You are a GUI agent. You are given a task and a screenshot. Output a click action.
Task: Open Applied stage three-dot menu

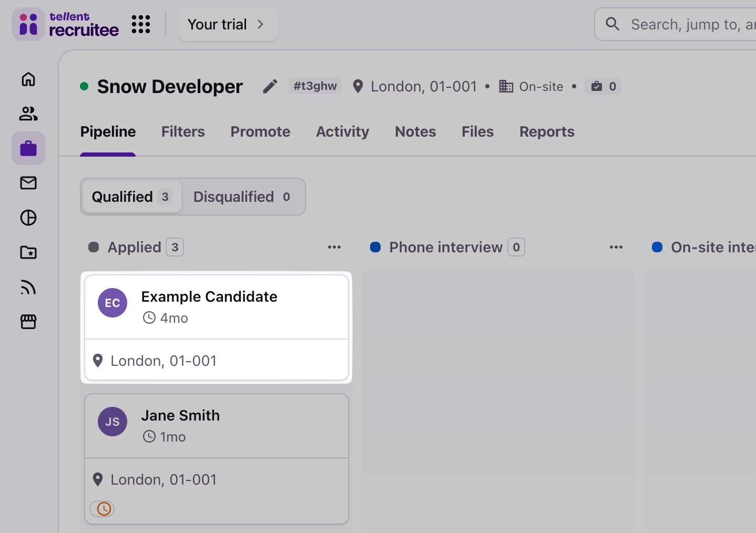[334, 247]
